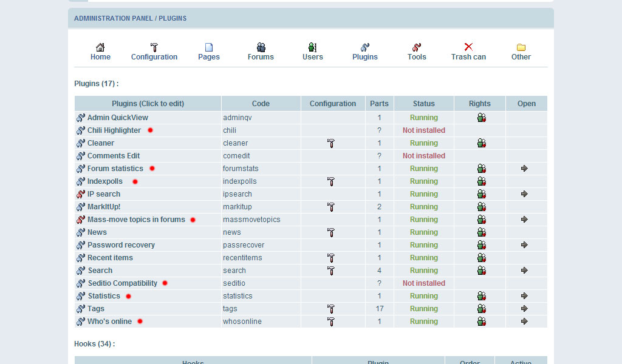Click the IP search plugin icon
622x364 pixels.
pos(80,194)
